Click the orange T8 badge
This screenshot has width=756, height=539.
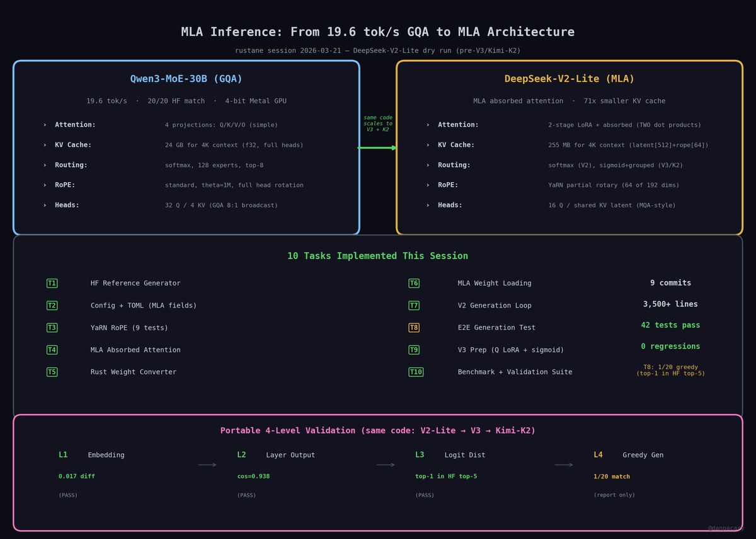(414, 327)
